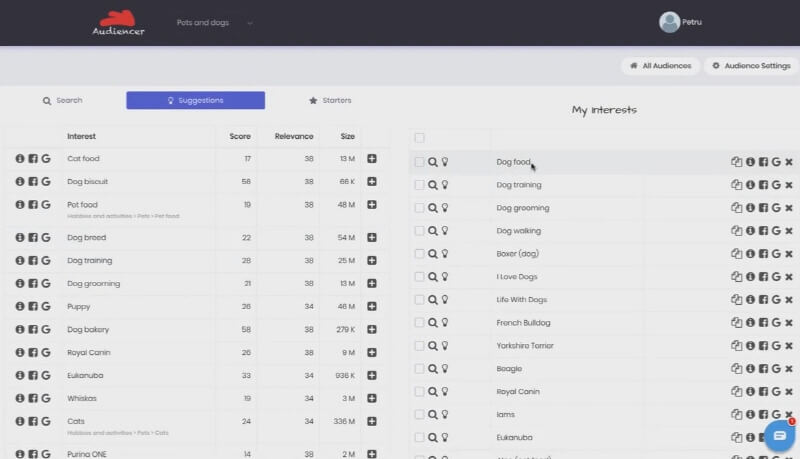Add Puppy interest with plus icon
The width and height of the screenshot is (800, 459).
point(372,307)
